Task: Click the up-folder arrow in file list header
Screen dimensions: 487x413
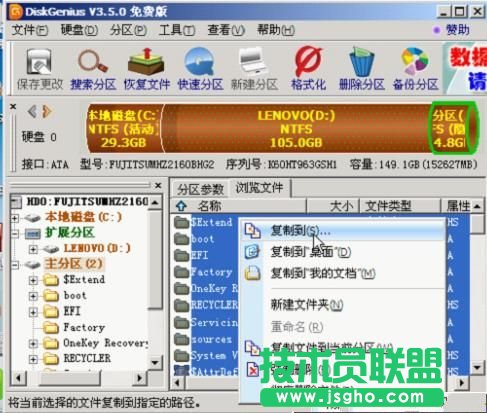Action: click(x=181, y=206)
